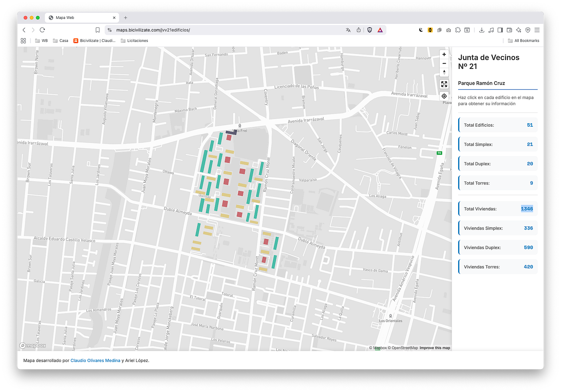This screenshot has width=561, height=392.
Task: Go back to the previous page
Action: 24,30
